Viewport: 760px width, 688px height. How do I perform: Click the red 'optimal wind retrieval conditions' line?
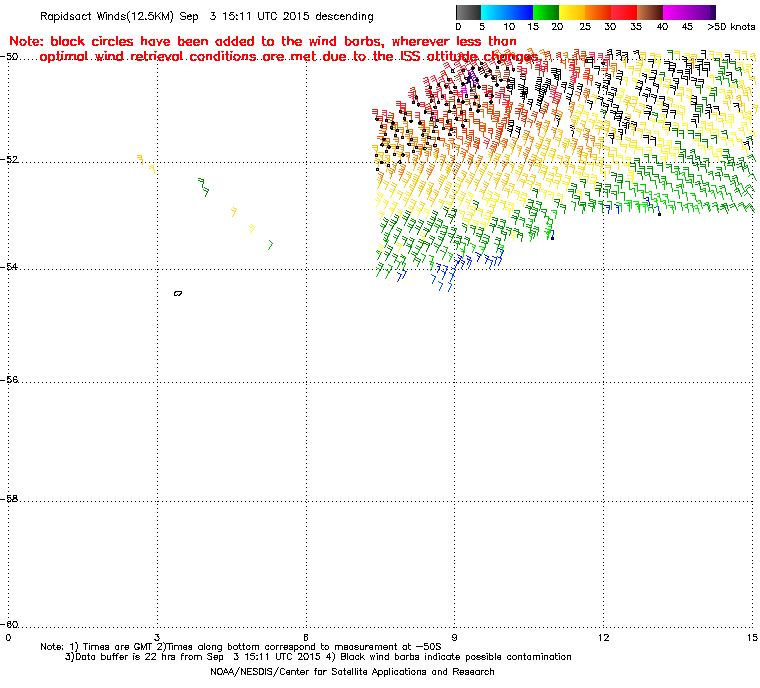pos(289,57)
